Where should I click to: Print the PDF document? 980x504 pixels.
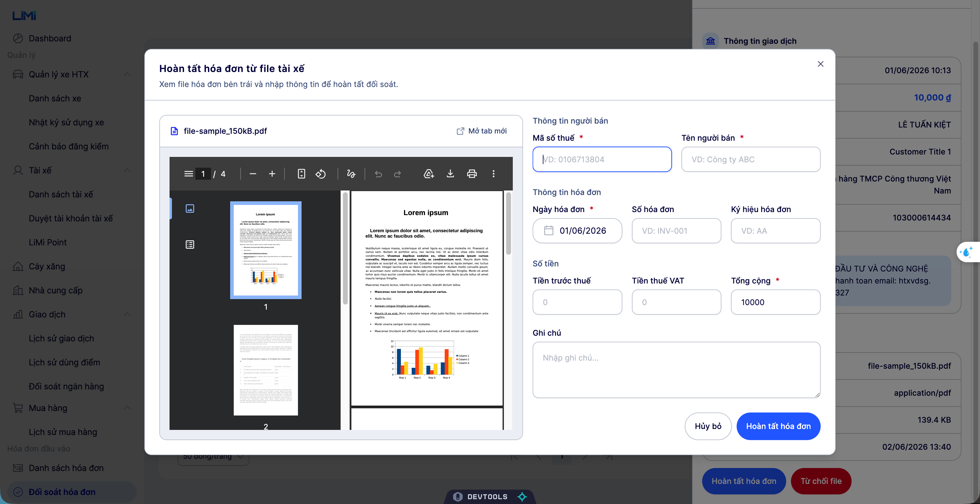[472, 174]
